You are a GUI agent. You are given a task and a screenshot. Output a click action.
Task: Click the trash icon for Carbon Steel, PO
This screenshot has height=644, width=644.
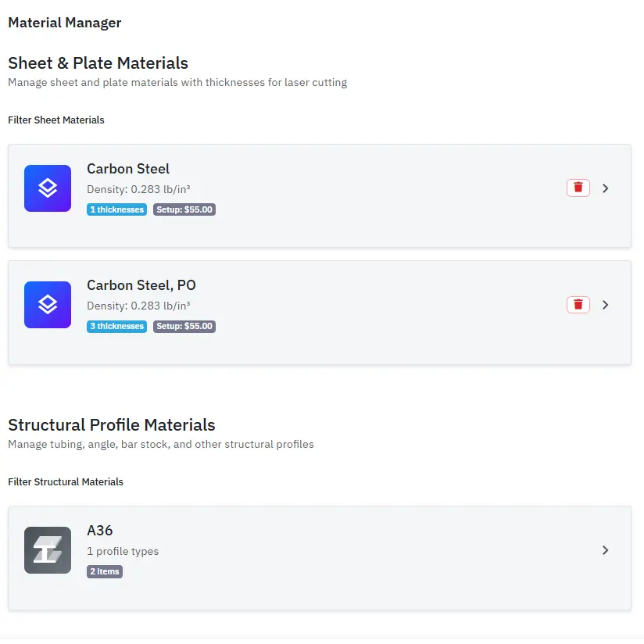pos(578,304)
